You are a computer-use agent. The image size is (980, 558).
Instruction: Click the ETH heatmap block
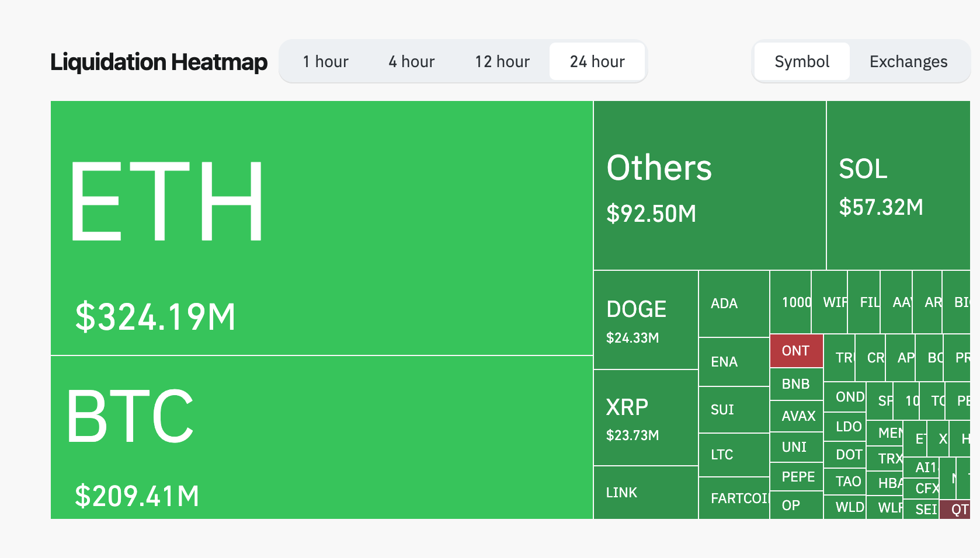tap(321, 228)
